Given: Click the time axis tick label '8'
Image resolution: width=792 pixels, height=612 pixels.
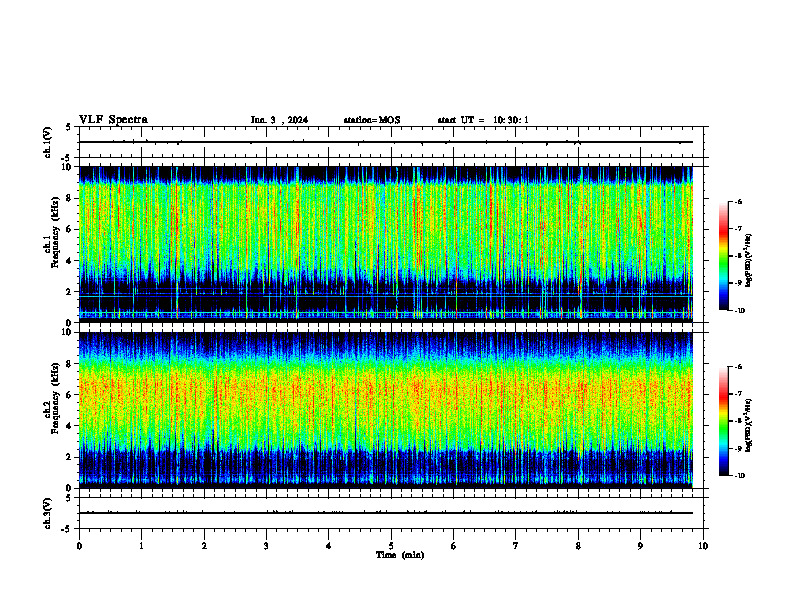Looking at the screenshot, I should 578,546.
